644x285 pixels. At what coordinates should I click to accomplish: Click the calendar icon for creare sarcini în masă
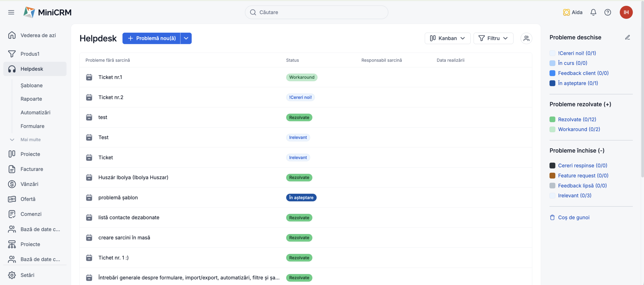pyautogui.click(x=89, y=237)
